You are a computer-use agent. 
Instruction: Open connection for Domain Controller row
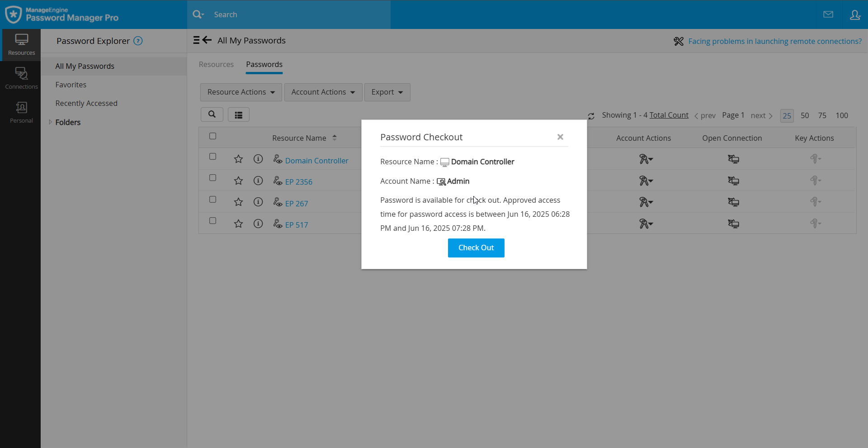coord(733,159)
